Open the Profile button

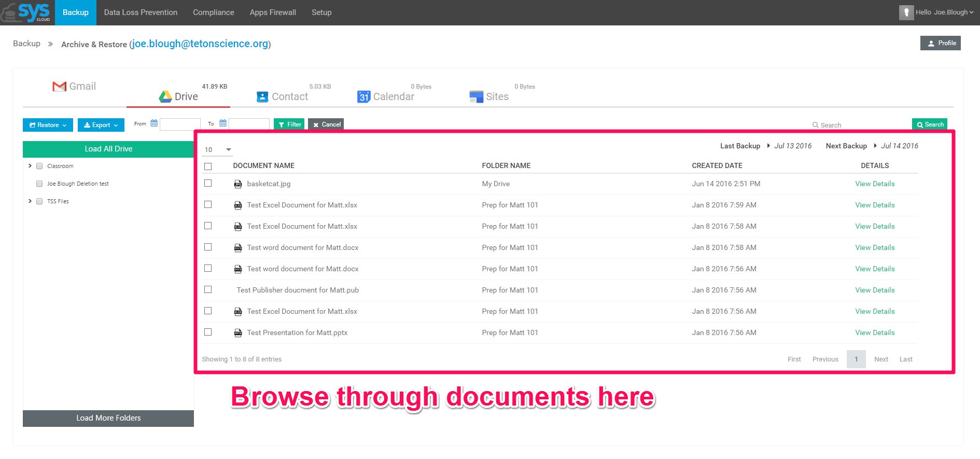coord(941,43)
